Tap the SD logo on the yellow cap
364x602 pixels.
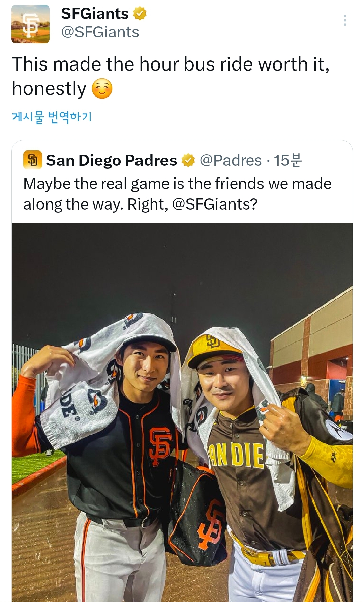tap(213, 342)
